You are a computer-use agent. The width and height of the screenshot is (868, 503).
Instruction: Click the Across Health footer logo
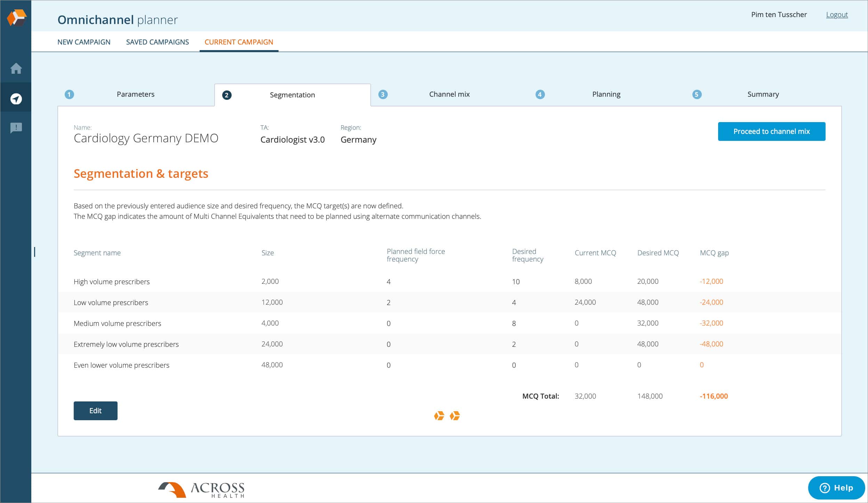tap(201, 490)
